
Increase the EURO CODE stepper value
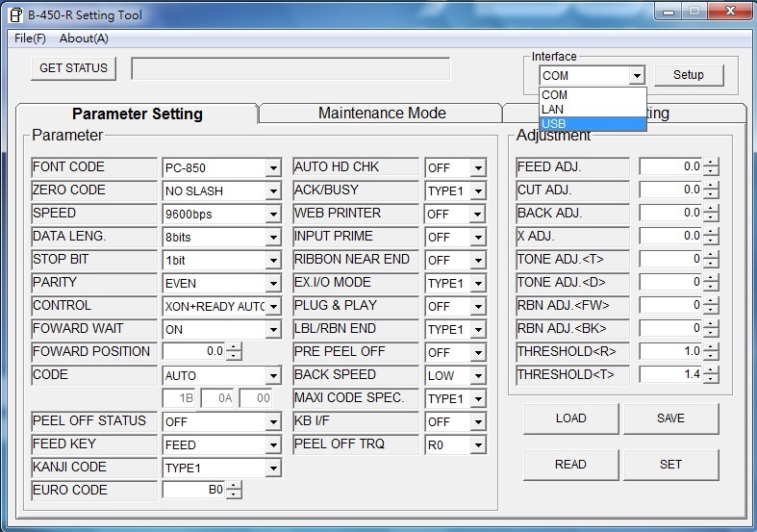coord(233,486)
